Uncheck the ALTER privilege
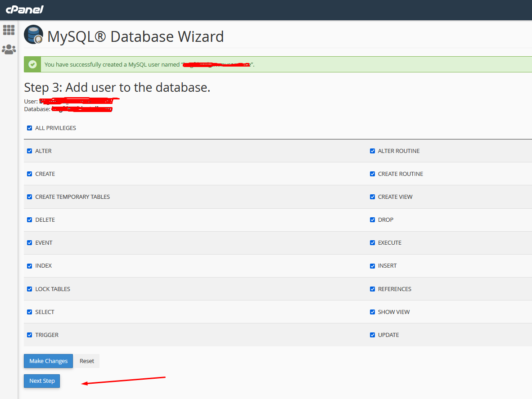 (30, 151)
